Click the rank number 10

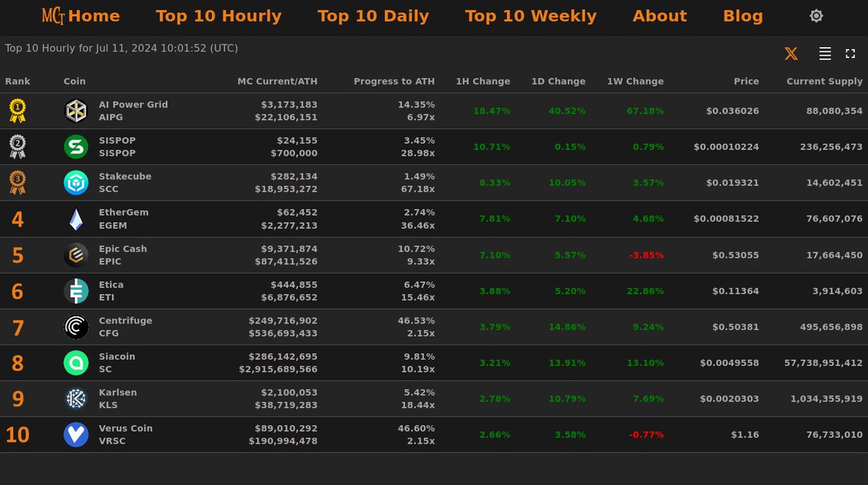point(17,435)
